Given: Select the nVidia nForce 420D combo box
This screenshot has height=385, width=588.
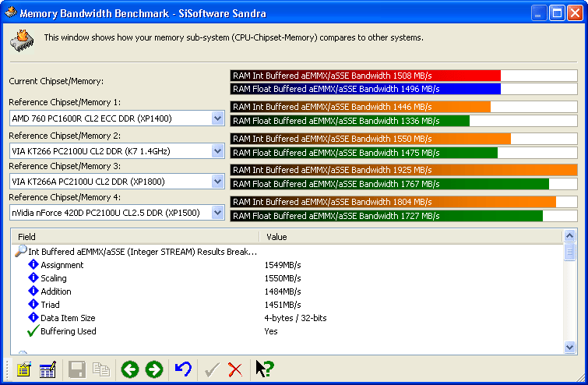Looking at the screenshot, I should click(117, 213).
